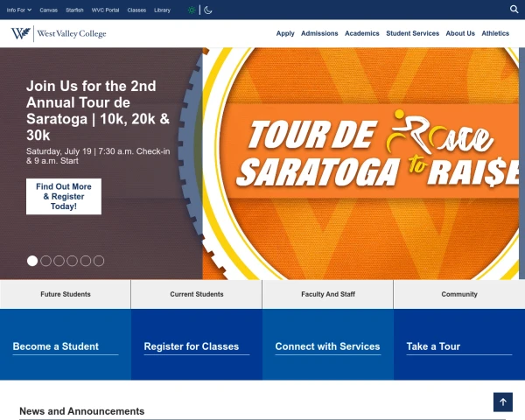Open the Library link
Viewport: 525px width, 420px height.
pyautogui.click(x=163, y=10)
